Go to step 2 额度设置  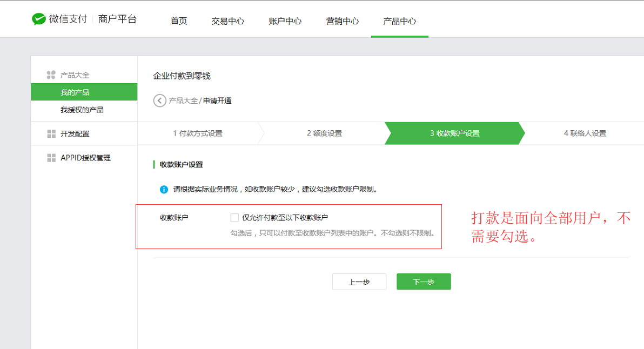point(324,133)
